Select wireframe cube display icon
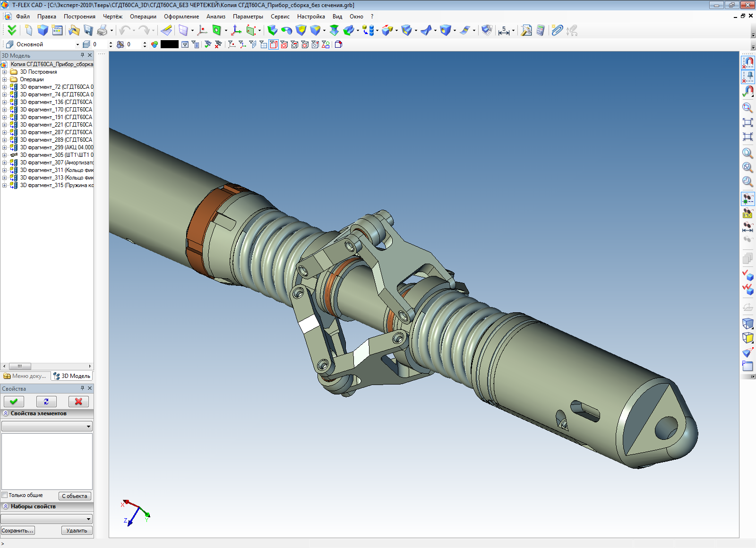Image resolution: width=756 pixels, height=548 pixels. pyautogui.click(x=747, y=324)
